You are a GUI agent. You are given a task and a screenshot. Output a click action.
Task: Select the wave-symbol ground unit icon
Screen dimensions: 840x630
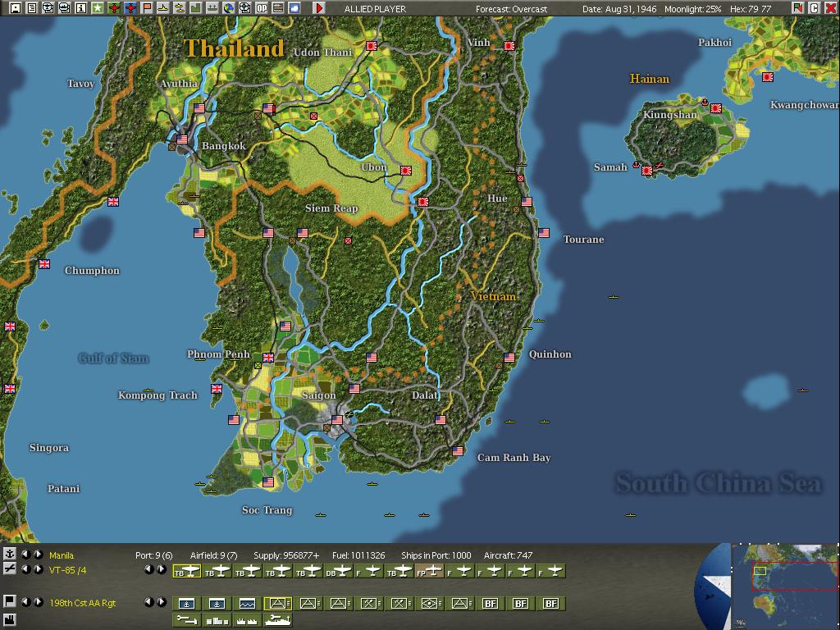[247, 604]
